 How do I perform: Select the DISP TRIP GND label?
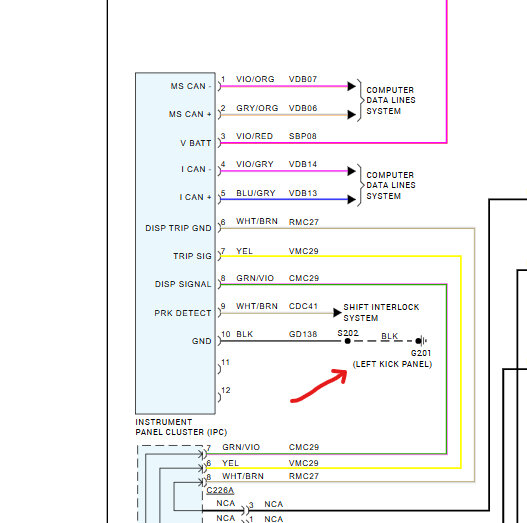178,228
